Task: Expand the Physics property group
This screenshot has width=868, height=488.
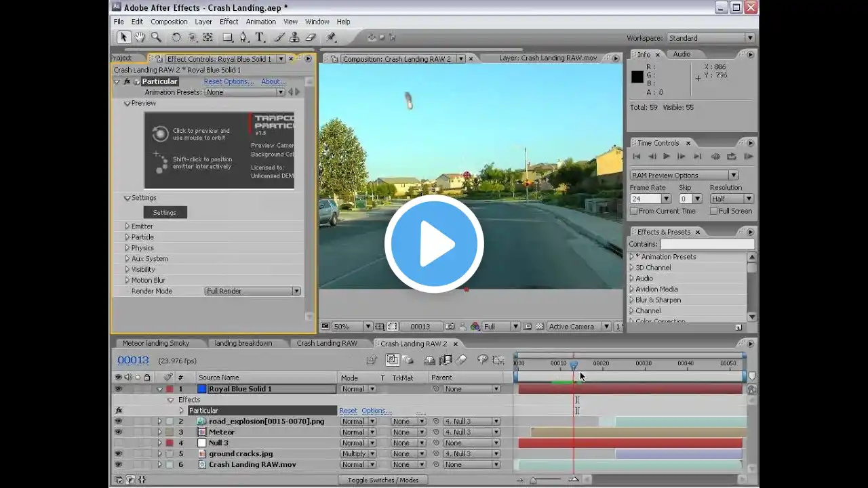Action: pyautogui.click(x=127, y=248)
